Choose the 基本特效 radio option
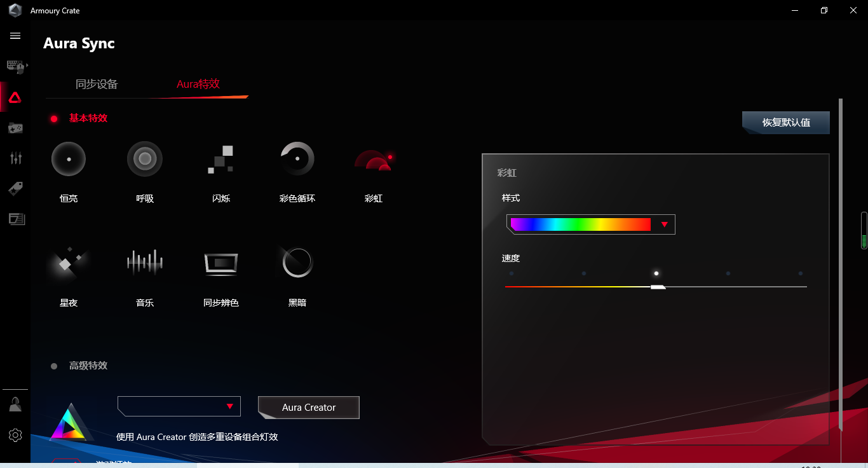The width and height of the screenshot is (868, 468). (x=54, y=118)
